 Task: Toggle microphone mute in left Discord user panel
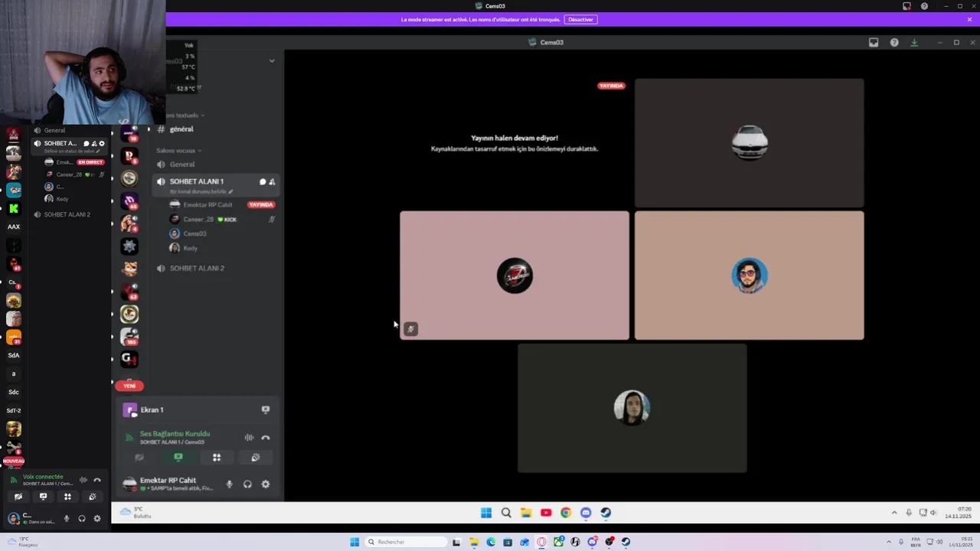67,518
